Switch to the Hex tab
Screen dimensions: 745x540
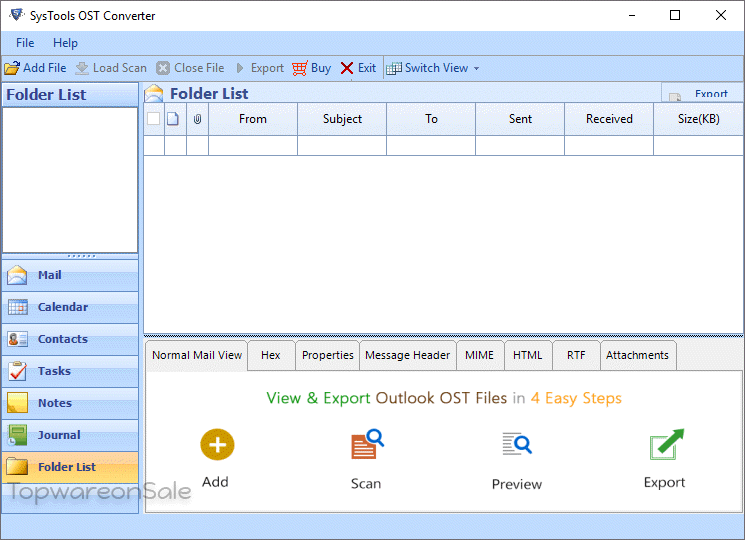pyautogui.click(x=271, y=355)
